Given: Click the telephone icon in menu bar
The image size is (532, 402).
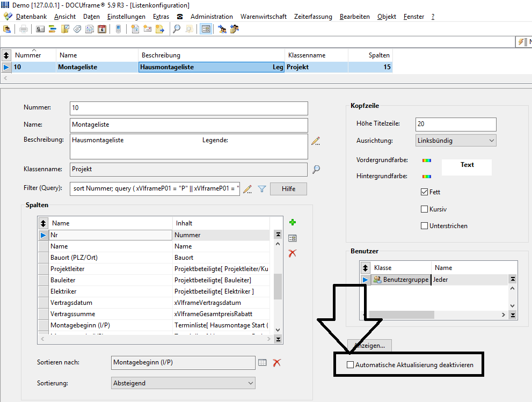Looking at the screenshot, I should [180, 17].
